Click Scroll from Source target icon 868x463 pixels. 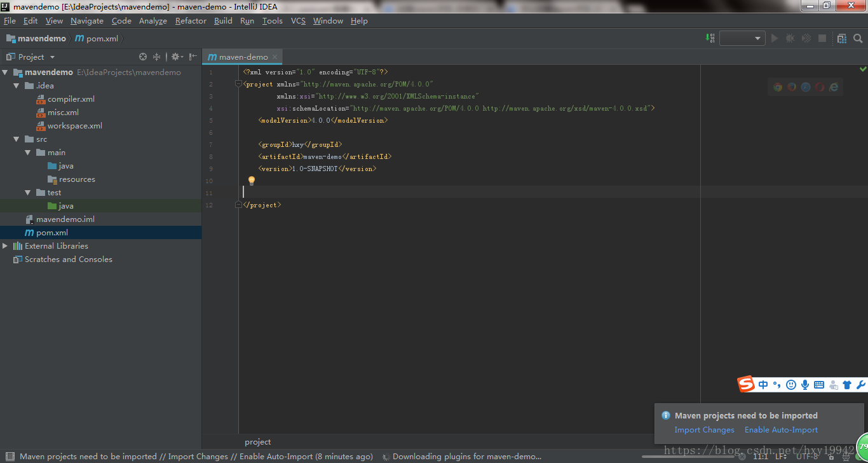(x=143, y=57)
